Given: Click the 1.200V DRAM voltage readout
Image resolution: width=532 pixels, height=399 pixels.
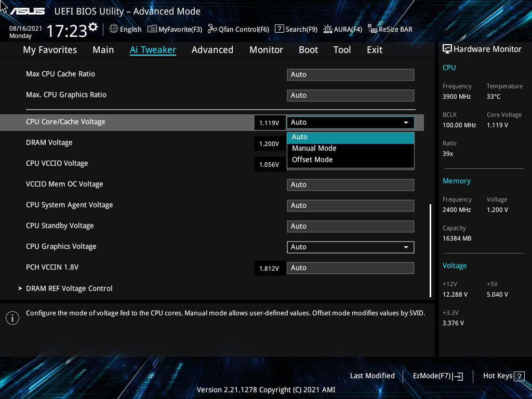Looking at the screenshot, I should pyautogui.click(x=270, y=144).
